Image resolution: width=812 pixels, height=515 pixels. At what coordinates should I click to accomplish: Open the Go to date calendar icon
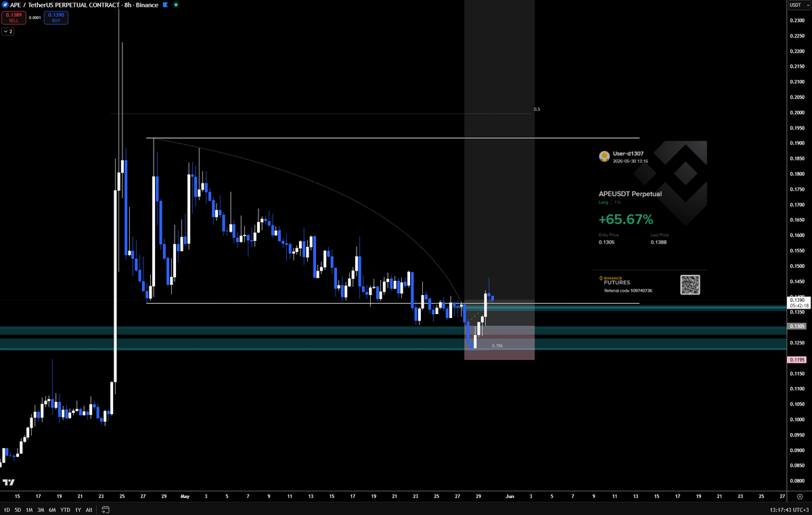click(106, 510)
